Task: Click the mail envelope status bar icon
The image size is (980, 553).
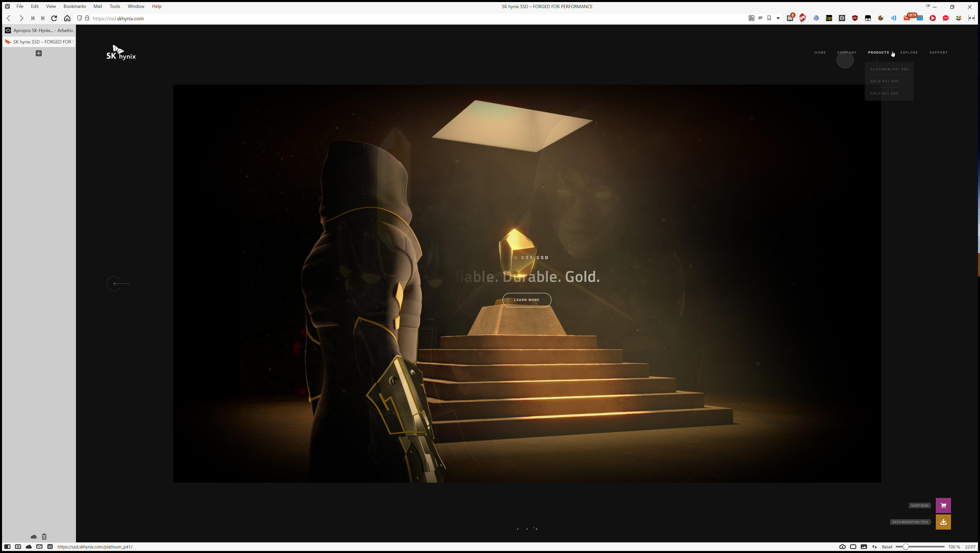Action: coord(39,547)
